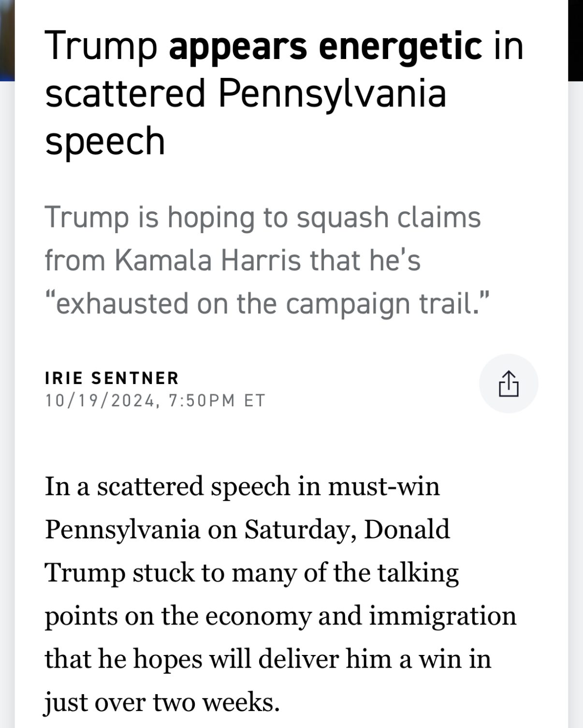Click the first body paragraph
The image size is (583, 728).
280,595
